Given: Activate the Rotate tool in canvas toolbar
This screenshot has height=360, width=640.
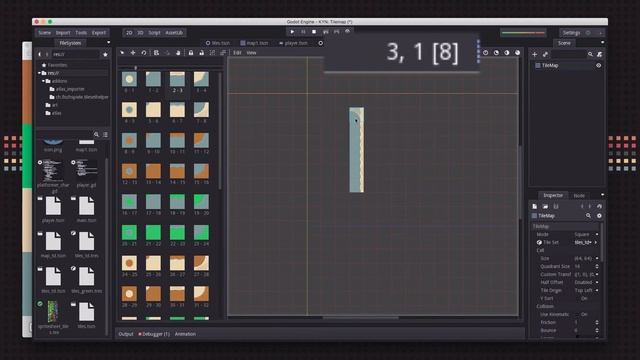Looking at the screenshot, I should pyautogui.click(x=144, y=53).
